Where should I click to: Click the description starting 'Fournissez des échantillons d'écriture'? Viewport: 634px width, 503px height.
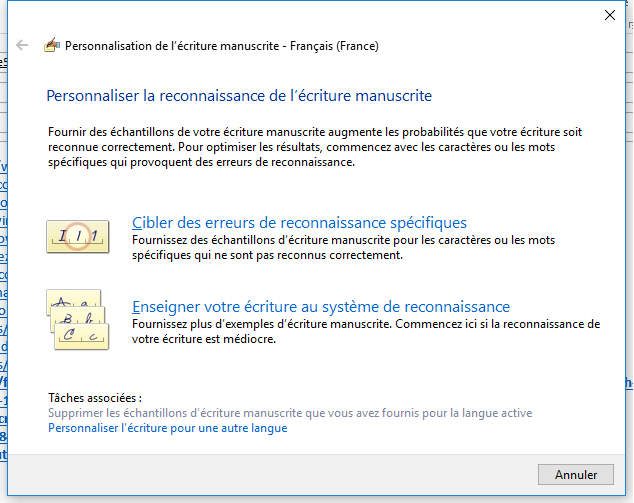pyautogui.click(x=343, y=247)
